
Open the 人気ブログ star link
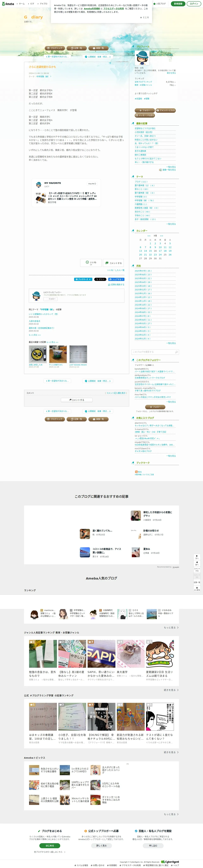click(160, 4)
